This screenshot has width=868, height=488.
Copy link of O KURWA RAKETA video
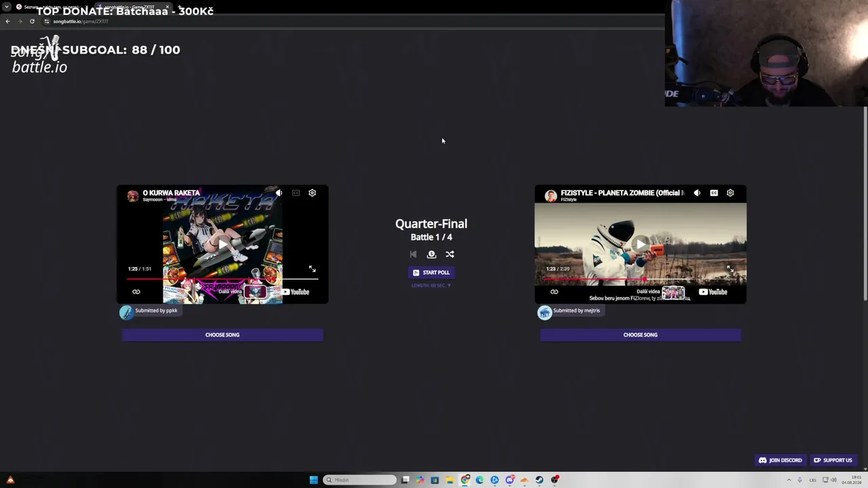136,292
